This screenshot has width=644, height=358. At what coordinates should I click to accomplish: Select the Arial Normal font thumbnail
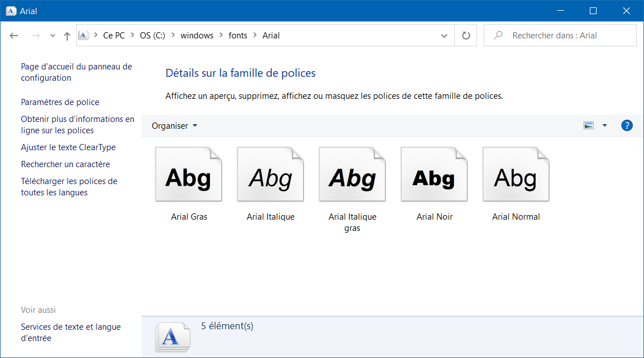tap(516, 174)
